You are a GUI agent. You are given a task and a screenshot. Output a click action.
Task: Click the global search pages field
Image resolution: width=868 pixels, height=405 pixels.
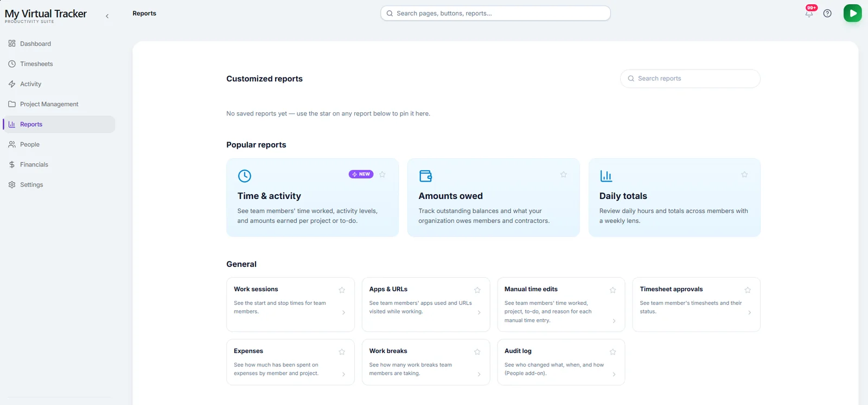tap(495, 14)
